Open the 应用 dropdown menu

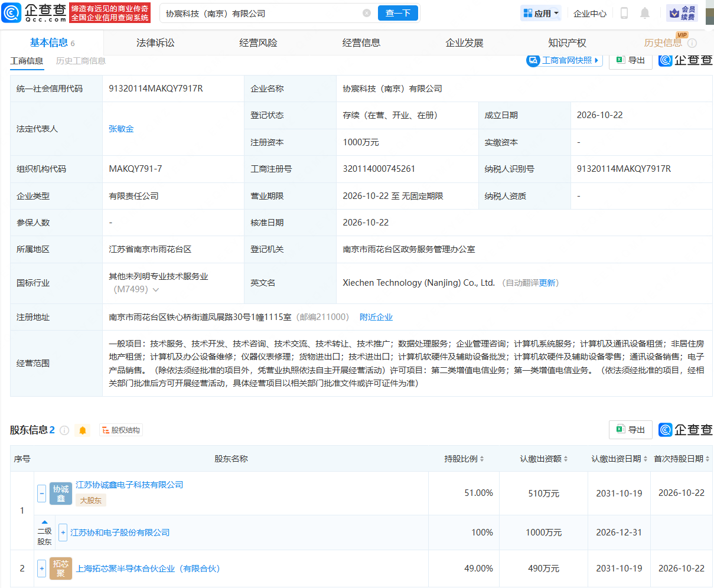[541, 13]
